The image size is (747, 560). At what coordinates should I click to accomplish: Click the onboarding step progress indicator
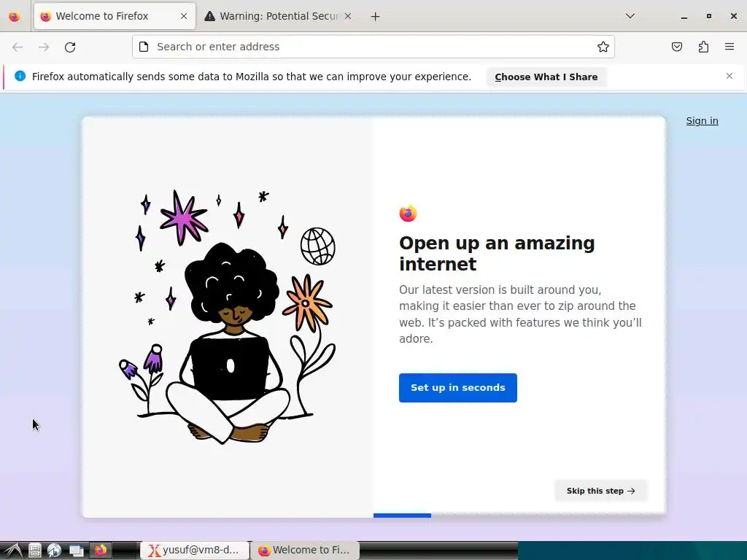[402, 516]
